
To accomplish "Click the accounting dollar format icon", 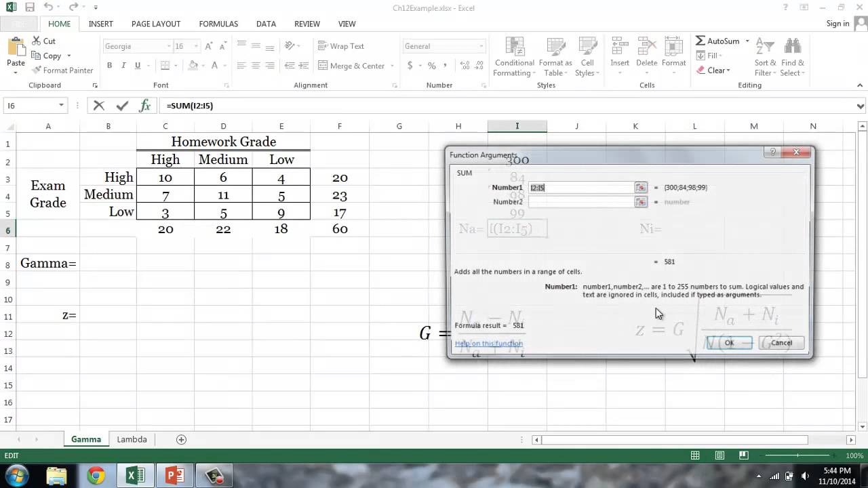I will [x=410, y=66].
